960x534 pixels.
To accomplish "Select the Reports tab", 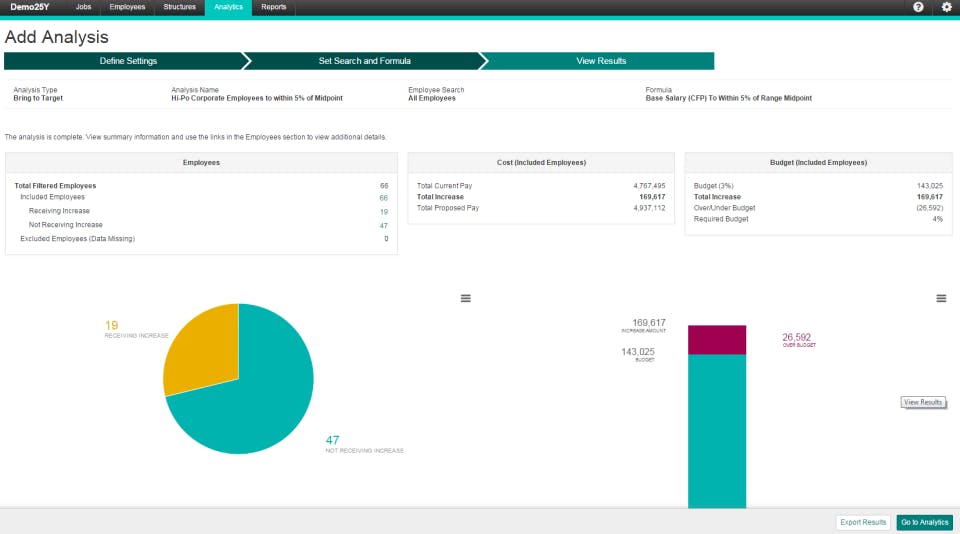I will click(x=274, y=7).
